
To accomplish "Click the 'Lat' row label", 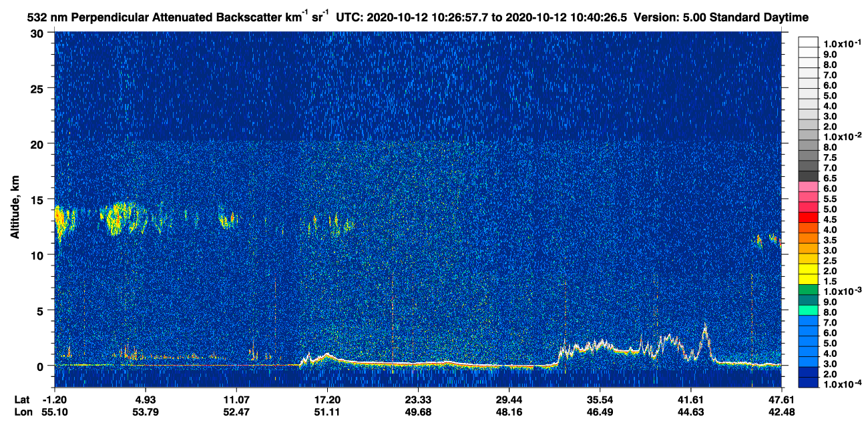I will click(22, 400).
